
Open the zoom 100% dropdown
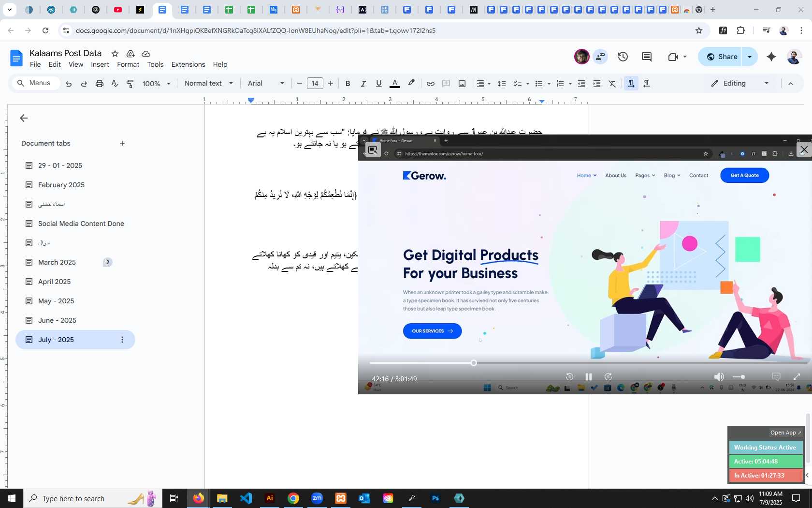(156, 84)
